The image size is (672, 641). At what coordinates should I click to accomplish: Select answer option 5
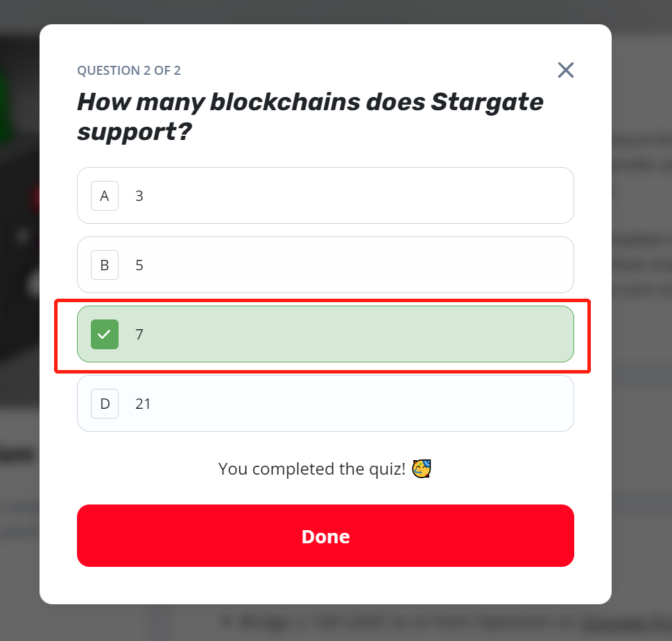[325, 265]
